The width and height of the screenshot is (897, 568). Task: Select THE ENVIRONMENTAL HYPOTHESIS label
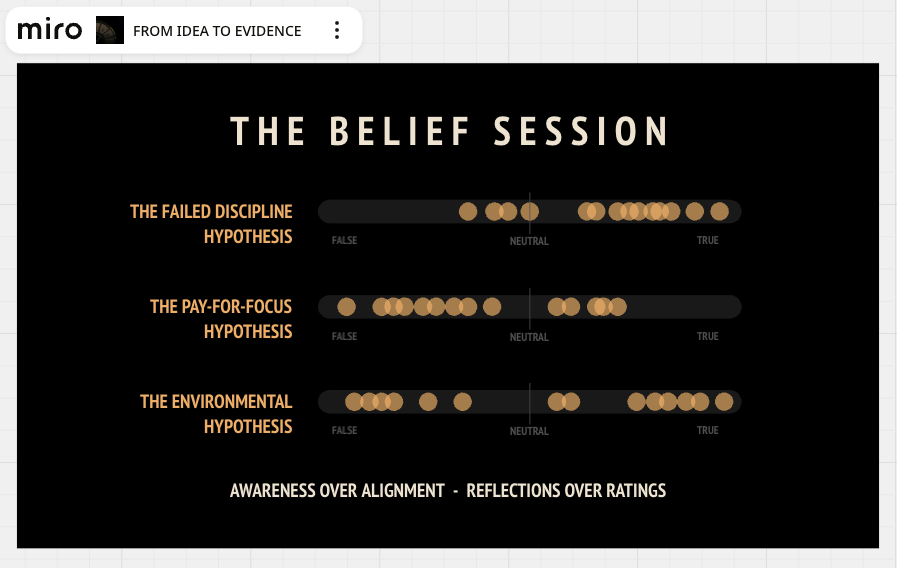tap(216, 414)
